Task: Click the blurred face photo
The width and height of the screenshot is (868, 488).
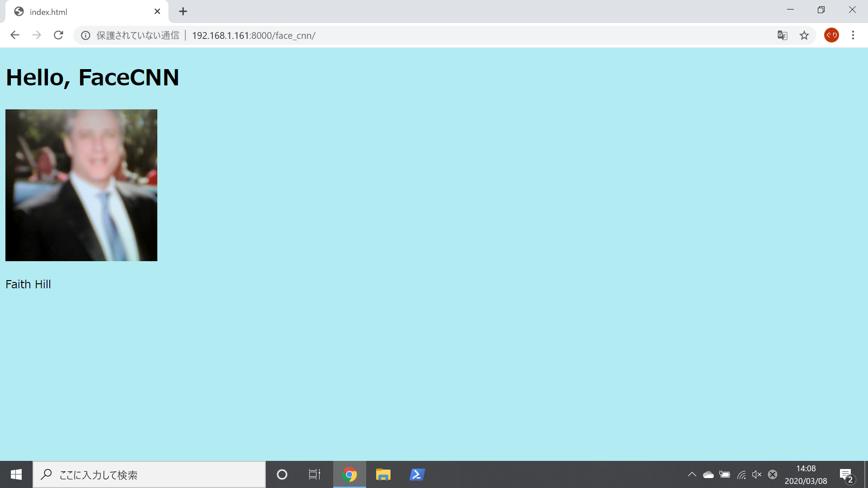Action: [81, 185]
